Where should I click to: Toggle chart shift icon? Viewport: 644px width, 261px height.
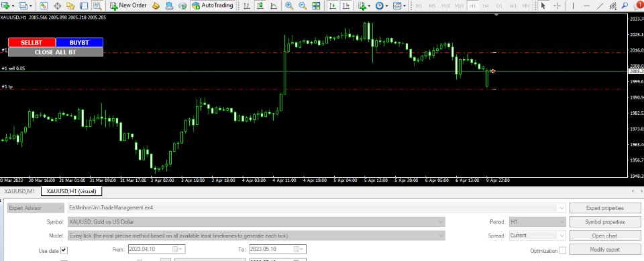point(347,6)
